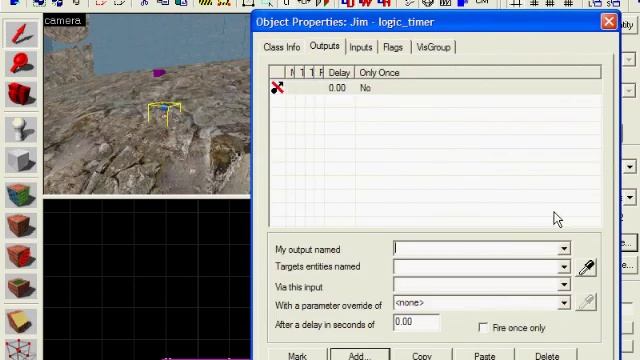Click the yellow-boxed entity in camera view

(x=164, y=113)
